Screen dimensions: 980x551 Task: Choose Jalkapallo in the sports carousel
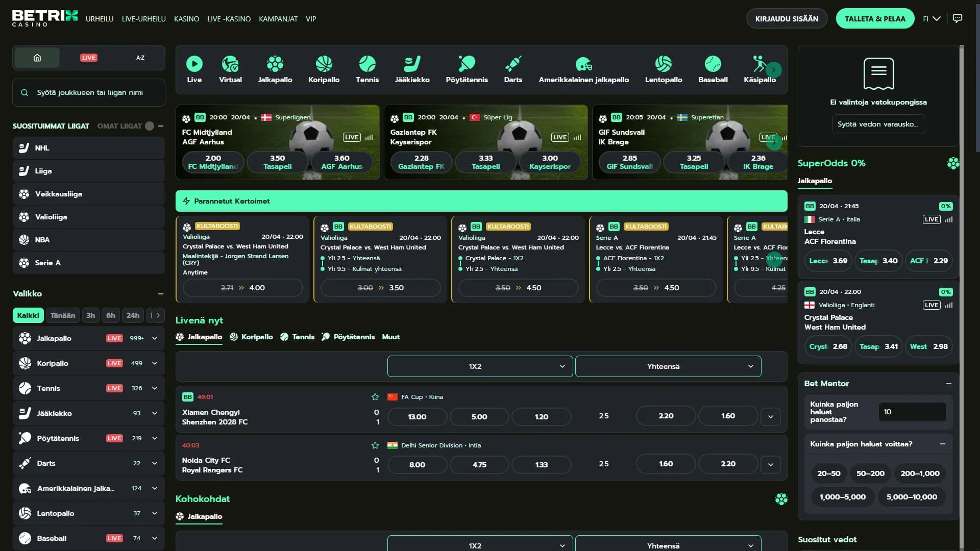coord(275,69)
